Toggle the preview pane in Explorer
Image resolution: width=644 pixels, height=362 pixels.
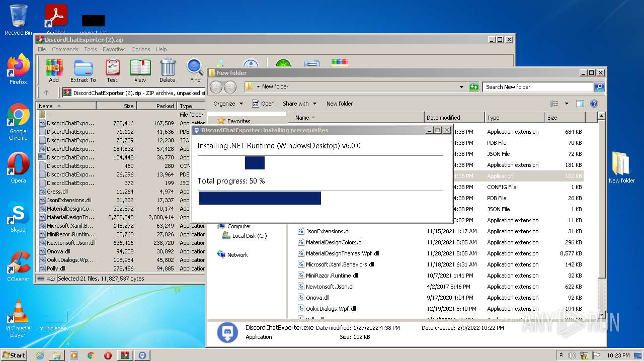[x=580, y=104]
